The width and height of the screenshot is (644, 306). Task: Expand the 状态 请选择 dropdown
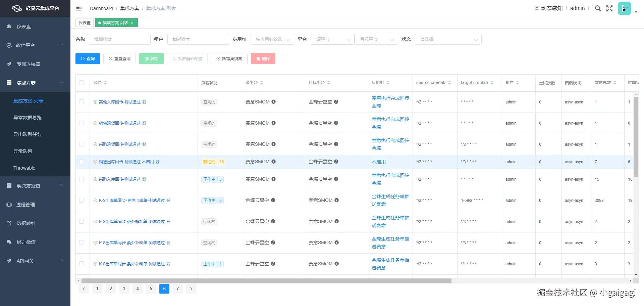point(448,39)
